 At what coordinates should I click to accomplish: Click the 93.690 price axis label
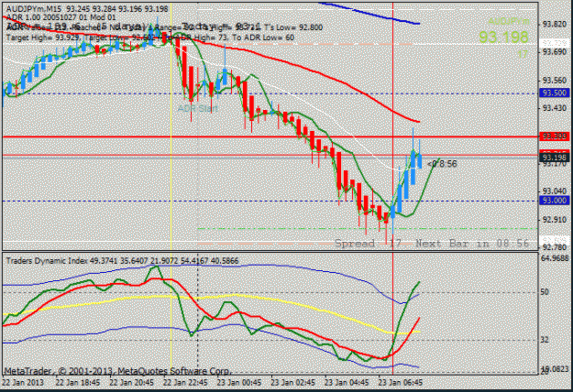click(554, 52)
